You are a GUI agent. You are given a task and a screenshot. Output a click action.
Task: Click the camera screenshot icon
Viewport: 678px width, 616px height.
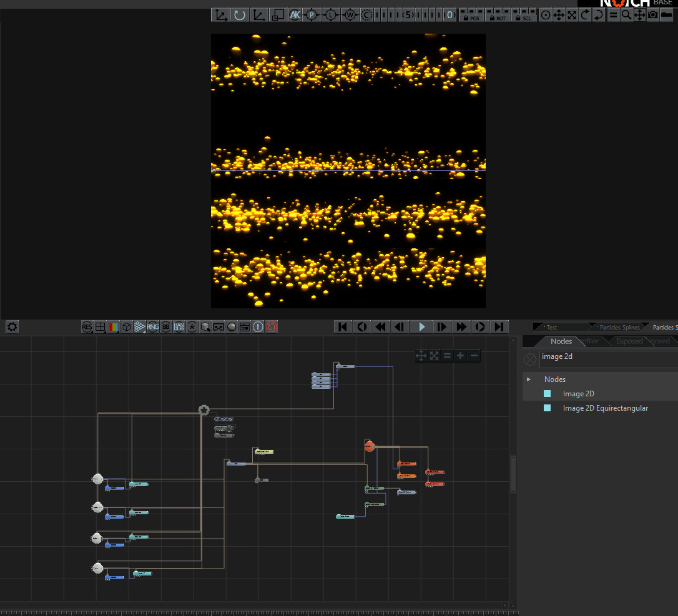pyautogui.click(x=653, y=15)
